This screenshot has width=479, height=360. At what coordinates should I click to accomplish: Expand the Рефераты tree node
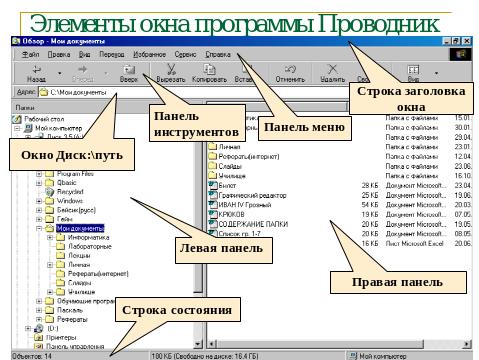pyautogui.click(x=39, y=319)
